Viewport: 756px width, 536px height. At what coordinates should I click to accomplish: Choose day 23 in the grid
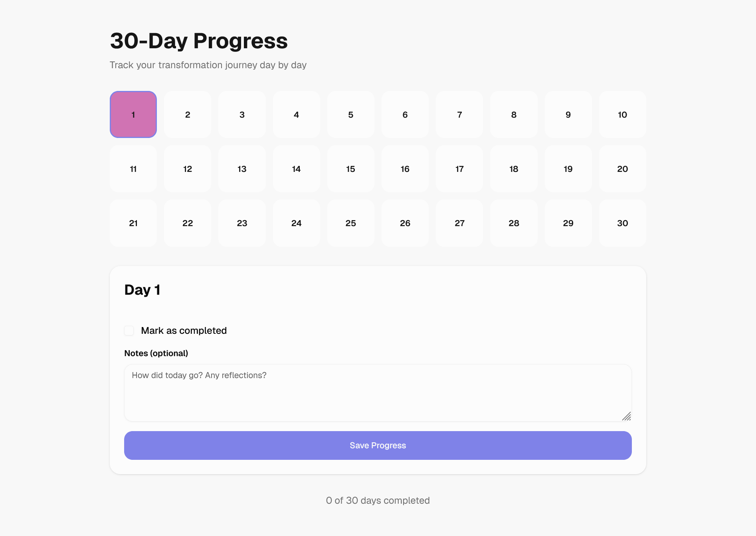[x=242, y=223]
